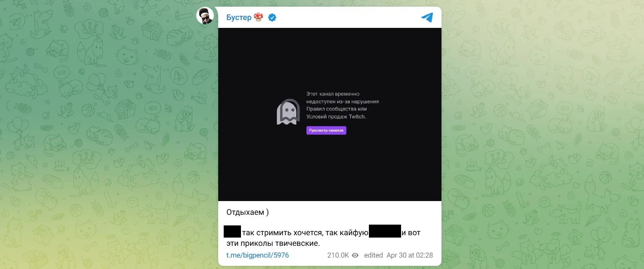Click the Условий продаж Twitch line
This screenshot has width=644, height=269.
[x=336, y=117]
